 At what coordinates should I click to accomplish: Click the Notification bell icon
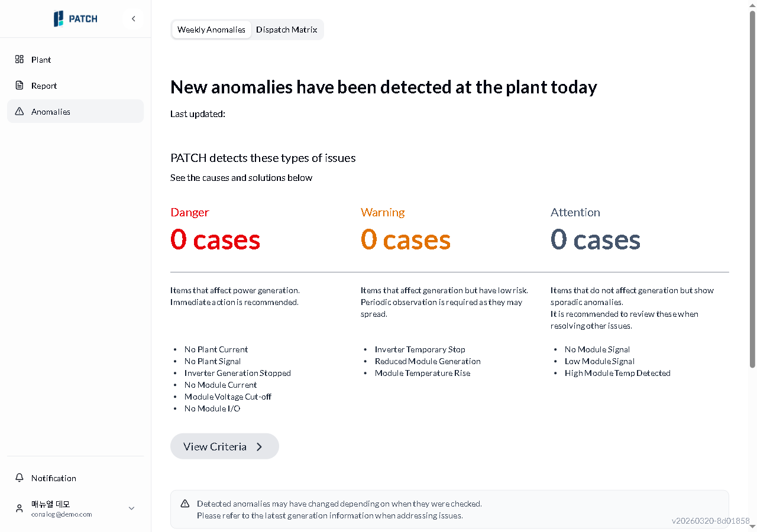(x=20, y=478)
